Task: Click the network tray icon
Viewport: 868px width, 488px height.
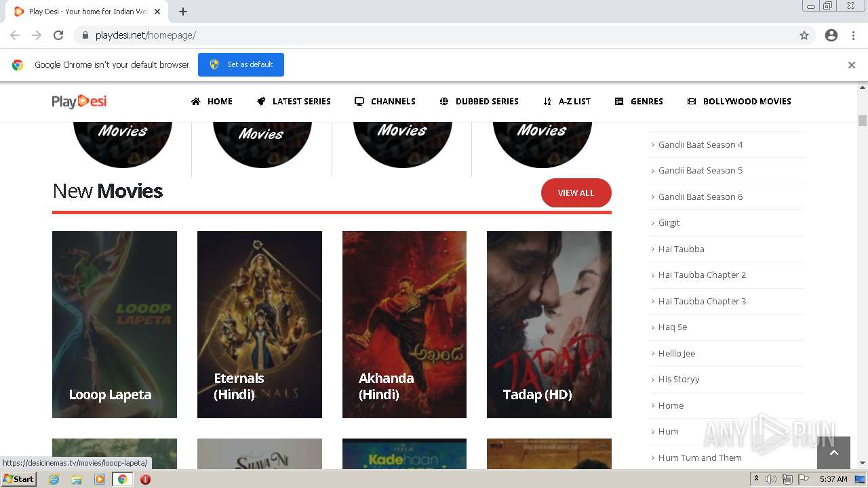Action: coord(787,479)
